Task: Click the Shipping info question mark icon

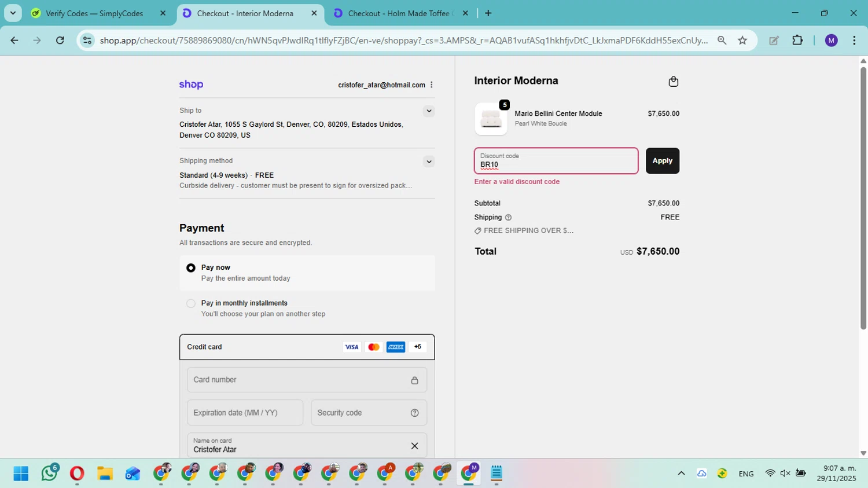Action: (x=508, y=218)
